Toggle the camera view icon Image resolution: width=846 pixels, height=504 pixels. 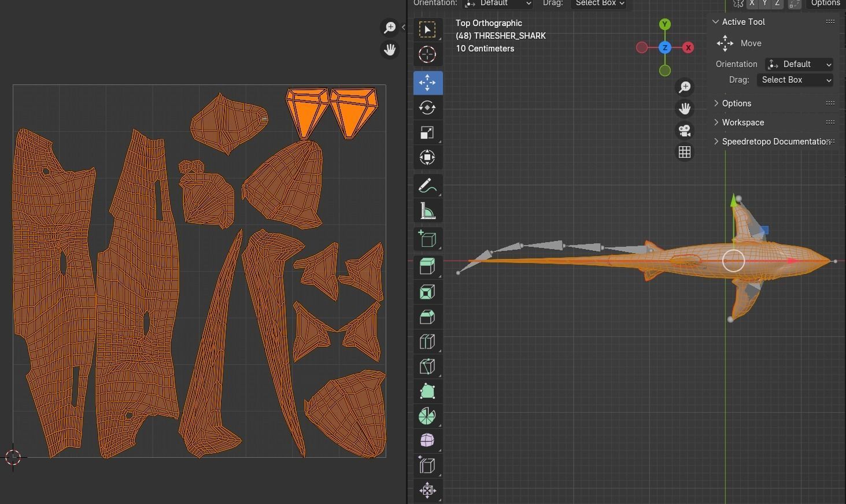point(685,131)
